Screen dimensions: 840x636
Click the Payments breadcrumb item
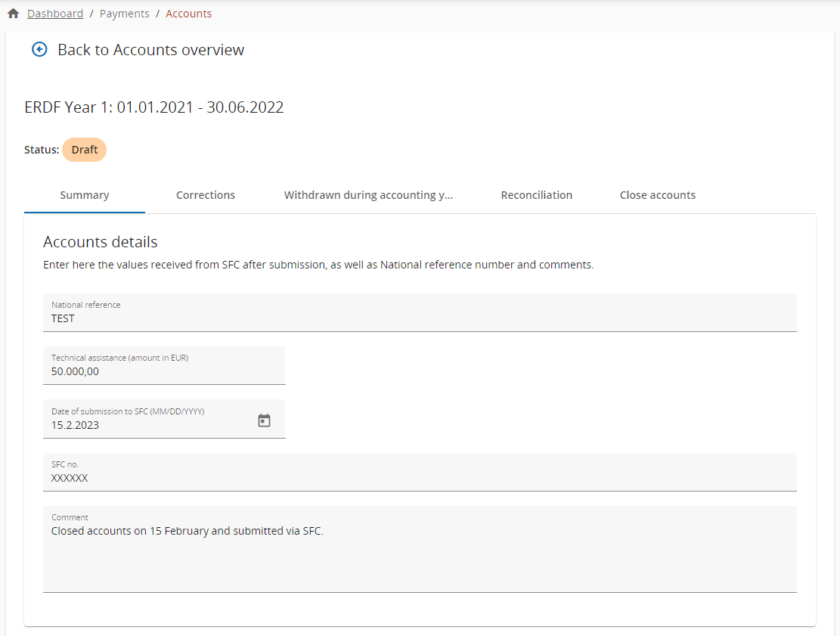pos(124,14)
